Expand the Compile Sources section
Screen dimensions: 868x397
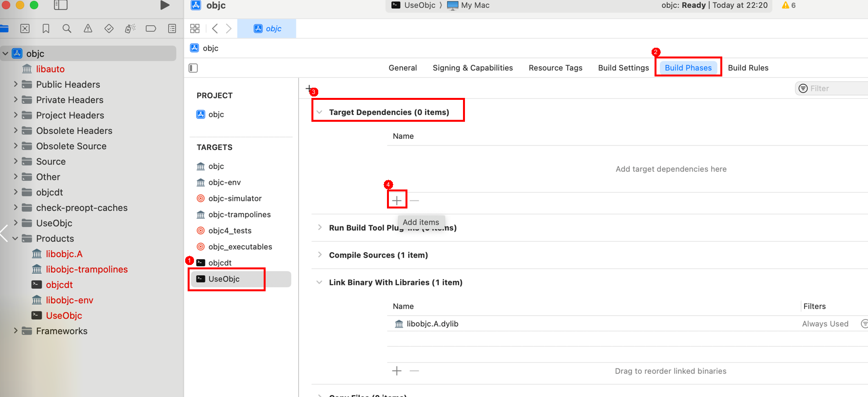coord(319,255)
